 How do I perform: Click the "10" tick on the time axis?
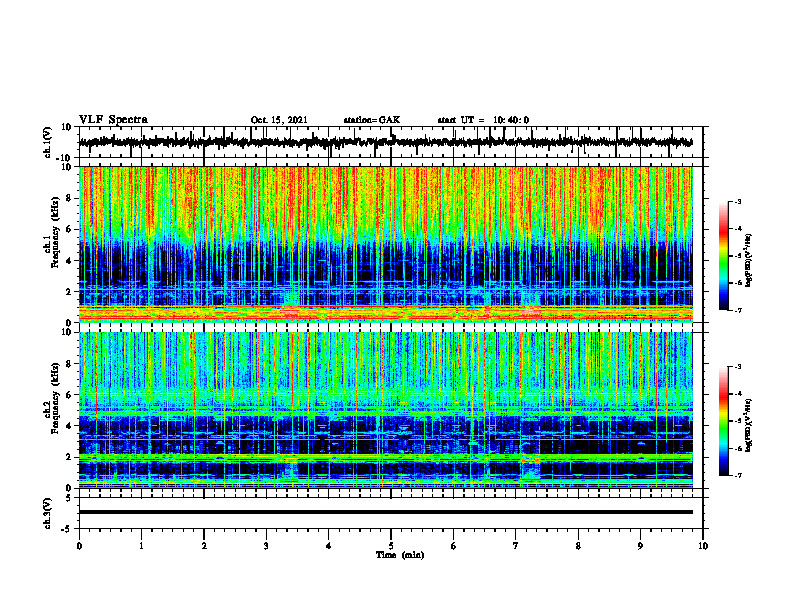click(x=703, y=546)
